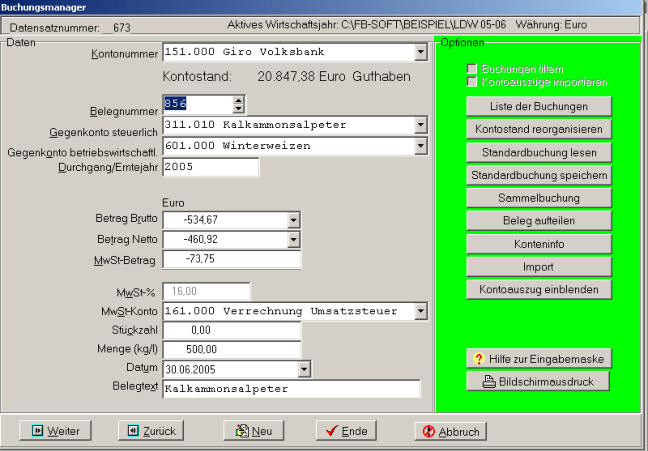Click the disabled MwSt-% field
648x451 pixels.
pos(206,291)
